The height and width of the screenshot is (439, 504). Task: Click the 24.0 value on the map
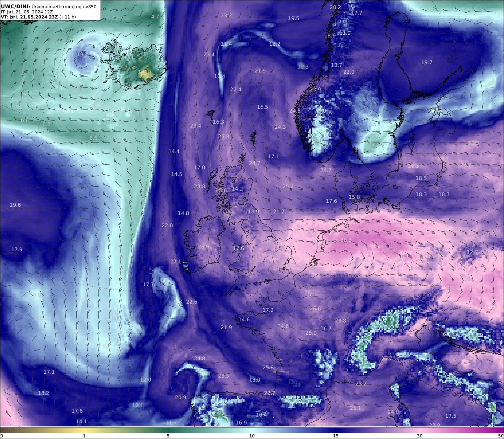393,412
